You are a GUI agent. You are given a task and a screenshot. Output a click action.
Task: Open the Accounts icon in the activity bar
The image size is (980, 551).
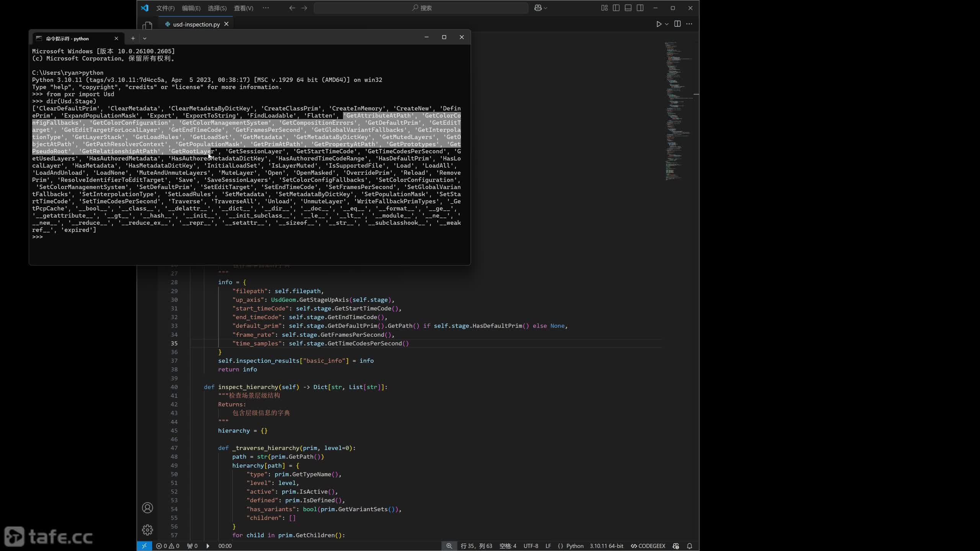click(x=147, y=508)
